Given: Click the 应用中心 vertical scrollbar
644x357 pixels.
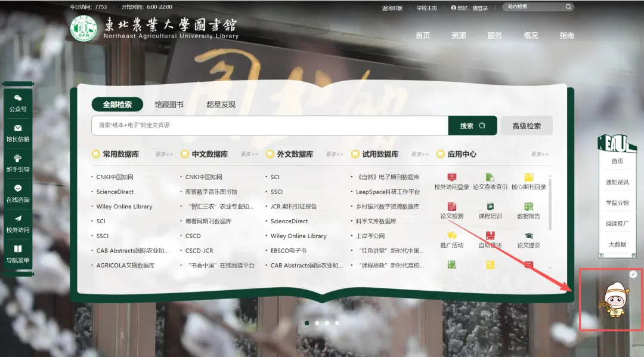Looking at the screenshot, I should pos(550,204).
